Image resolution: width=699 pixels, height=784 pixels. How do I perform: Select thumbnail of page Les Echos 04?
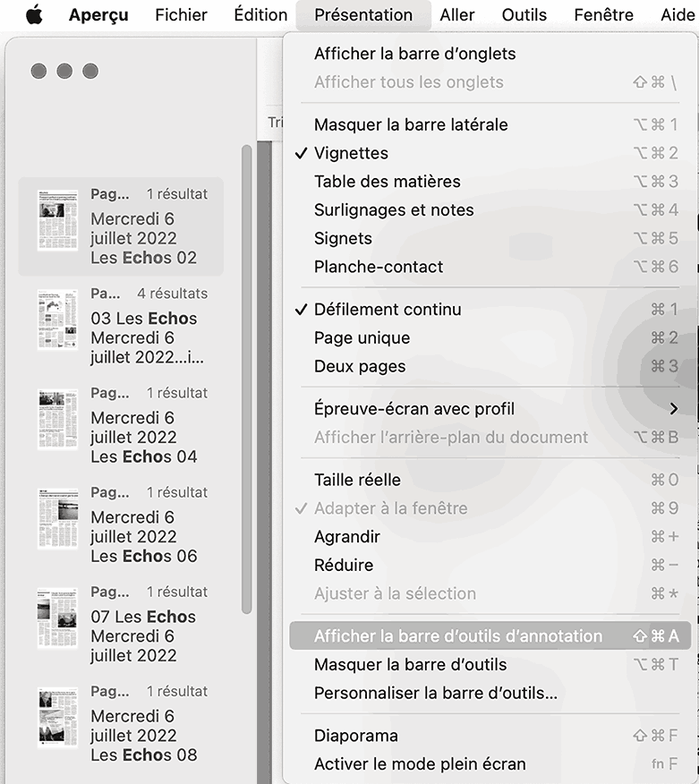pyautogui.click(x=58, y=419)
